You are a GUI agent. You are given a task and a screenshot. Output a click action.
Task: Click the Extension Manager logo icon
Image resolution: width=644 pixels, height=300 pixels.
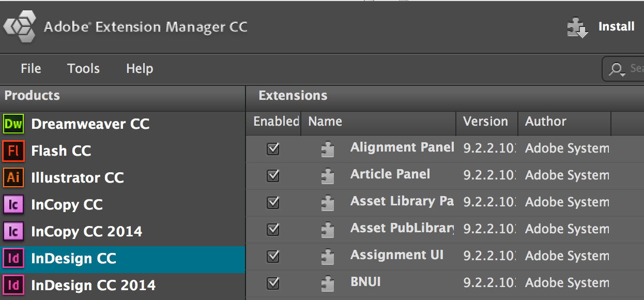point(20,27)
